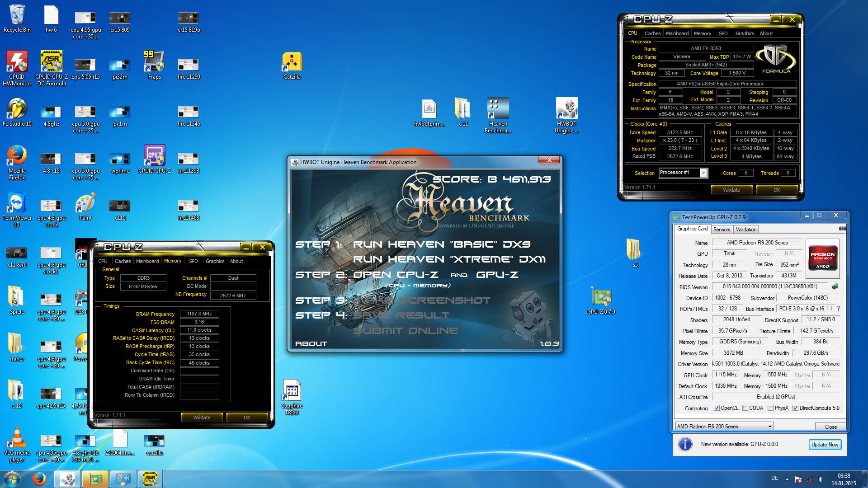Screen dimensions: 868x488
Task: Click the volume icon in system tray
Action: pos(820,479)
